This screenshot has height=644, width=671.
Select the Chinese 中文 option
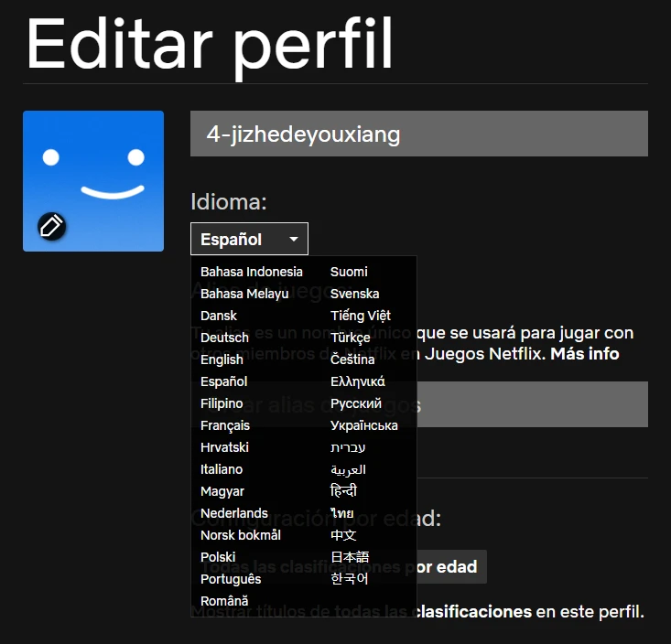point(343,535)
